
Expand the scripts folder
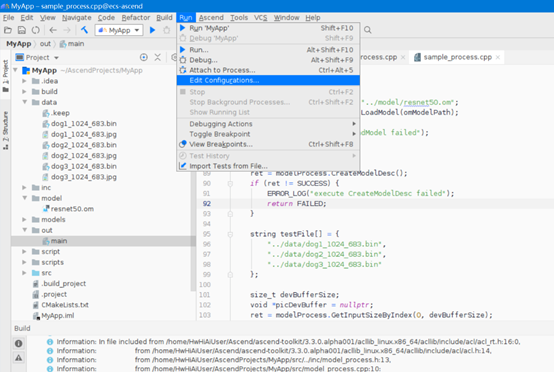click(24, 262)
